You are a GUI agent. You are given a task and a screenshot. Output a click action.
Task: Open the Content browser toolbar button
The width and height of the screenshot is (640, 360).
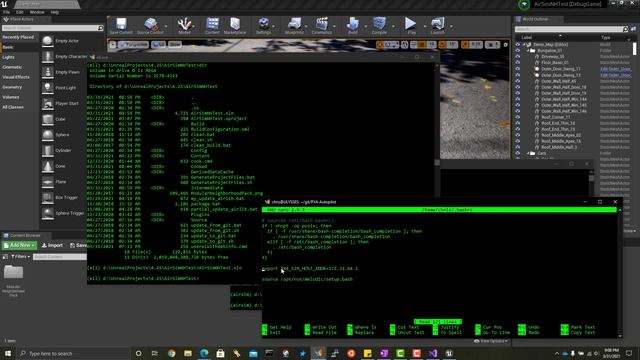(x=212, y=26)
